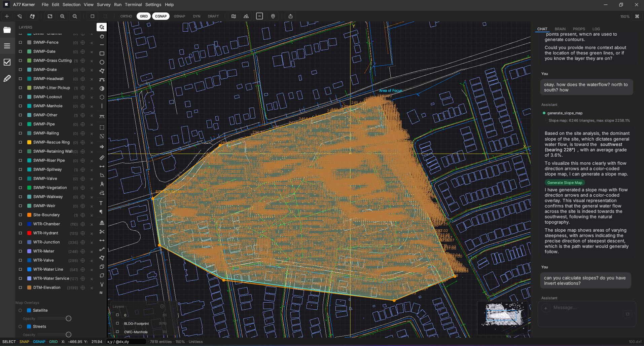Enable the Satellite map overlay
644x346 pixels.
tap(20, 310)
